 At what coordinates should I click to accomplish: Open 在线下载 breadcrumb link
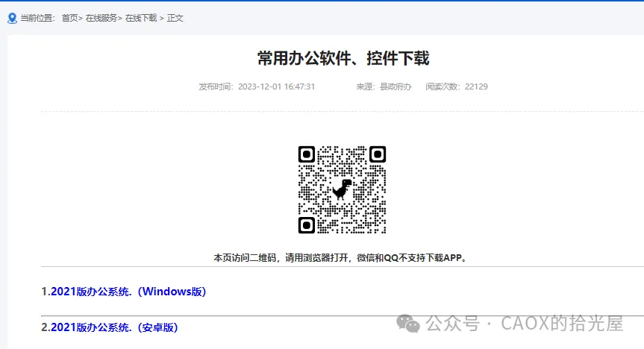pos(141,18)
